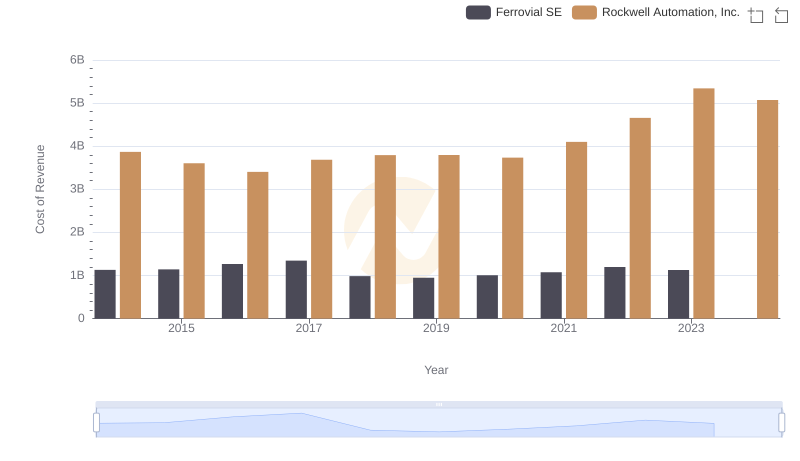Click the first Ferrovial bar on the left
This screenshot has width=800, height=461.
tap(105, 294)
